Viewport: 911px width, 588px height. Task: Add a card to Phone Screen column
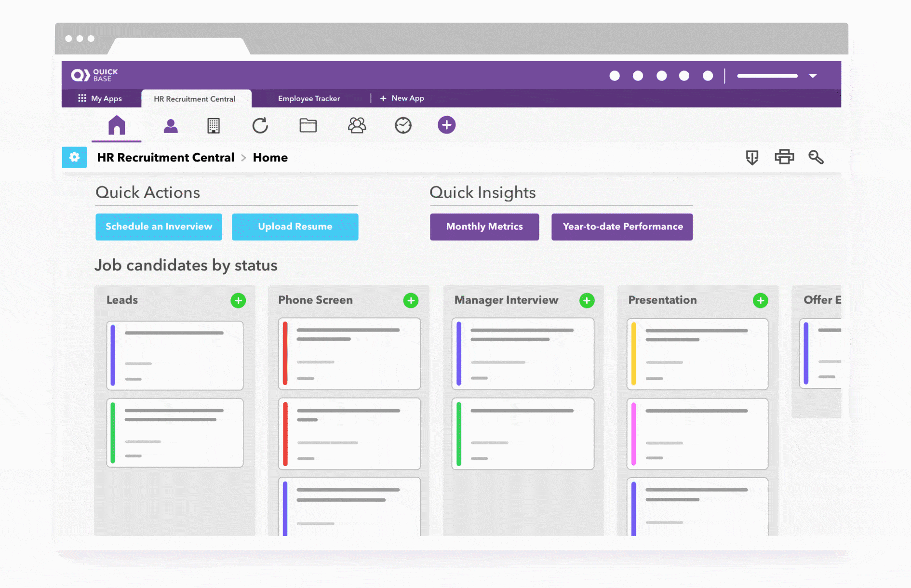(411, 300)
